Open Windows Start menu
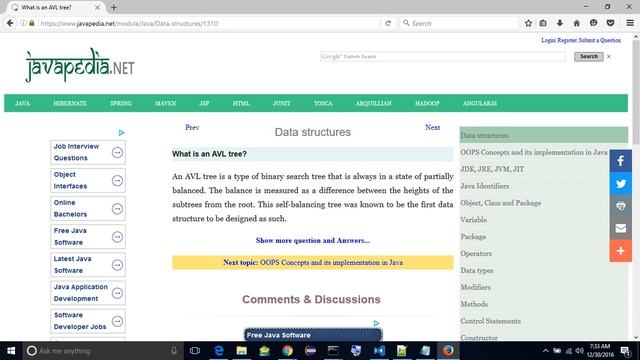The height and width of the screenshot is (360, 640). (11, 351)
